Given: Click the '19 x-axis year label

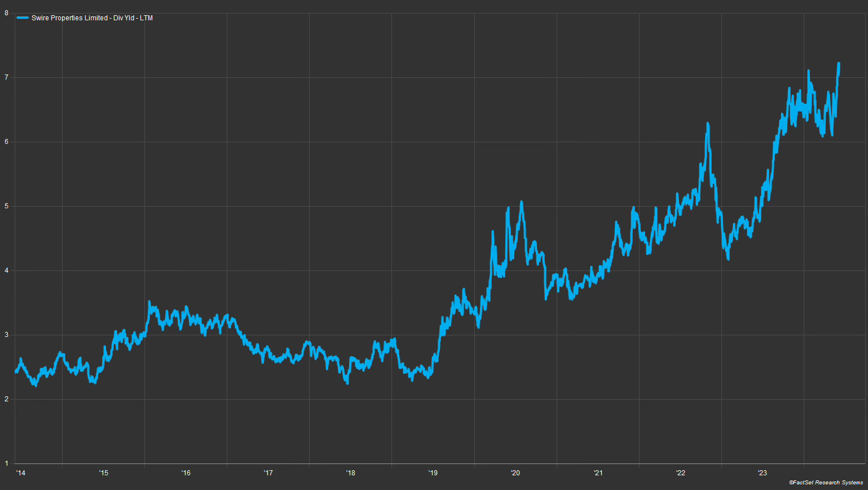Looking at the screenshot, I should point(433,473).
